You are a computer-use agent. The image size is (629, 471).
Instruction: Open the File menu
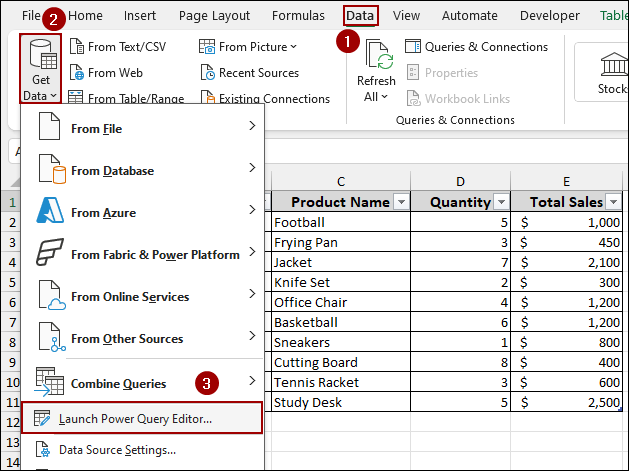pos(31,16)
